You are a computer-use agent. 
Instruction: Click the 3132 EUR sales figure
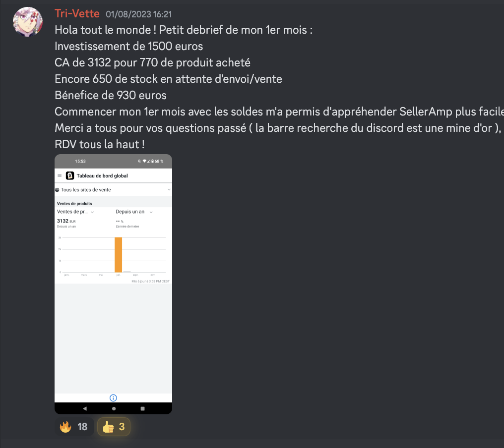(66, 221)
